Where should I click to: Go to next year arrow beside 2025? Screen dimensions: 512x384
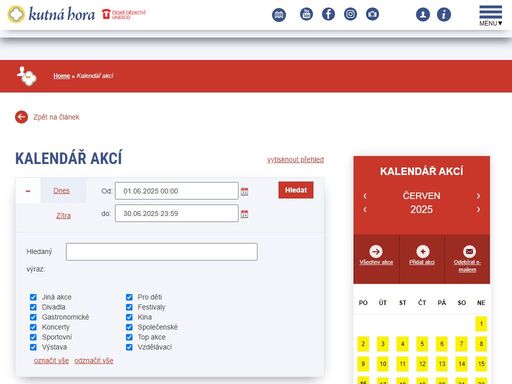(478, 210)
